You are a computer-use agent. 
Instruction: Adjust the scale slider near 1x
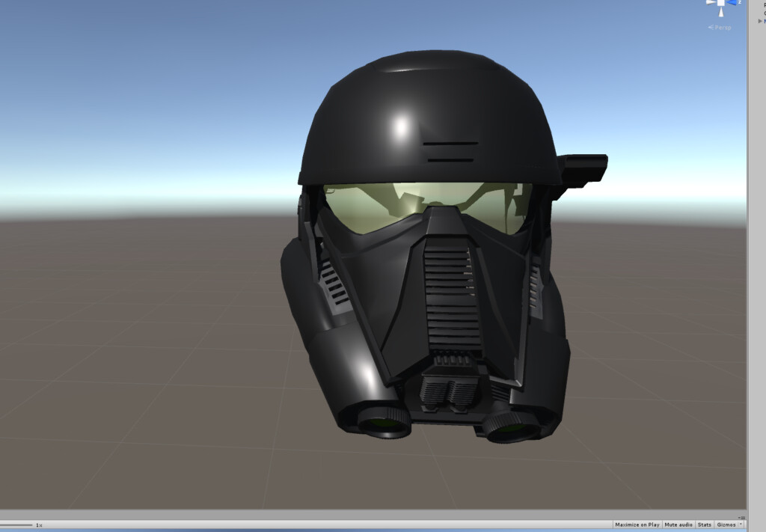(16, 525)
